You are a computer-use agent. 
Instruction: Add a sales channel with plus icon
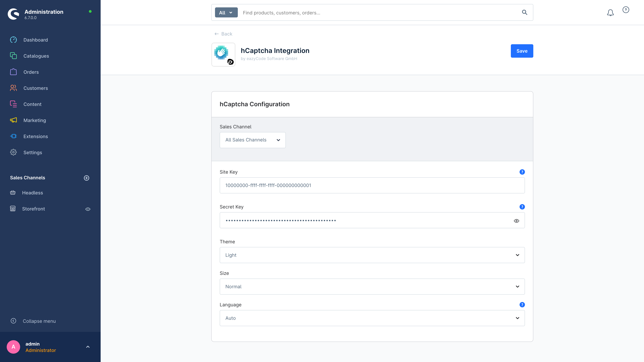point(87,178)
